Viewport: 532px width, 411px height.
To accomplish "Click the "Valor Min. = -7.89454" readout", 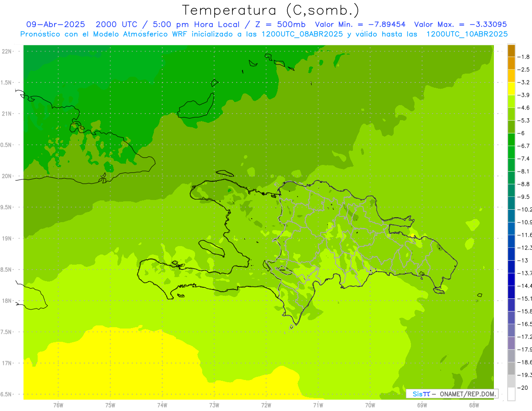I will click(x=360, y=24).
